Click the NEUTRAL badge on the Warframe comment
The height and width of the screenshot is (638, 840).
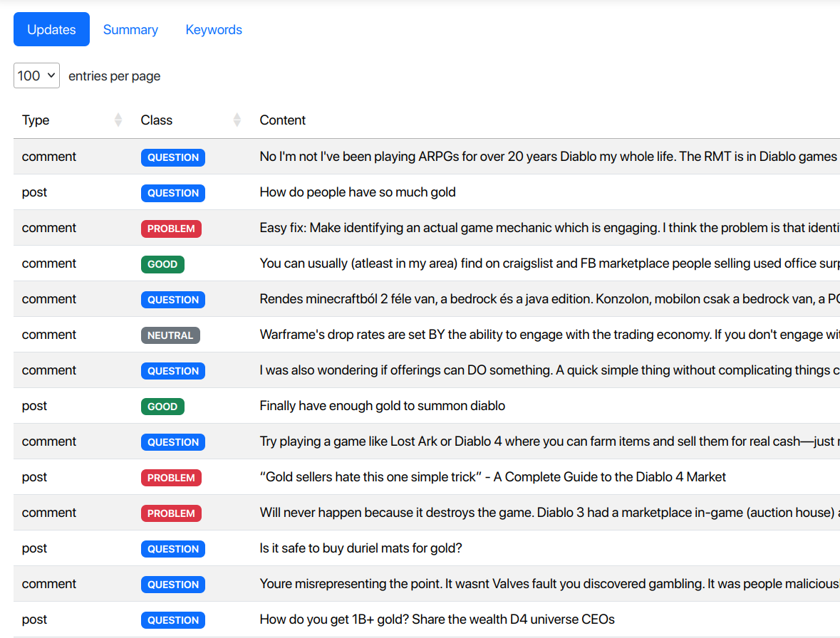point(170,335)
